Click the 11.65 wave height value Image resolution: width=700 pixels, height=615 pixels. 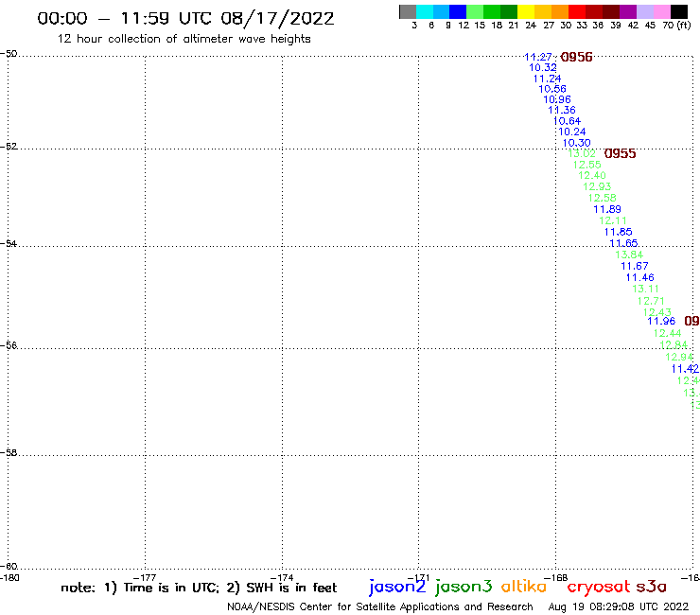(623, 243)
